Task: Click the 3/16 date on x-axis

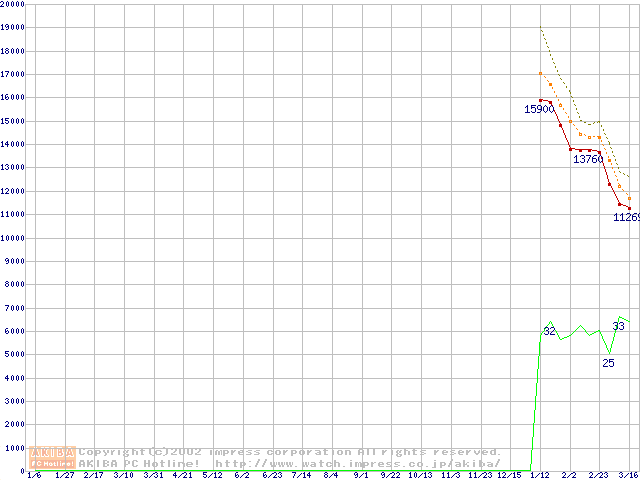Action: 628,475
